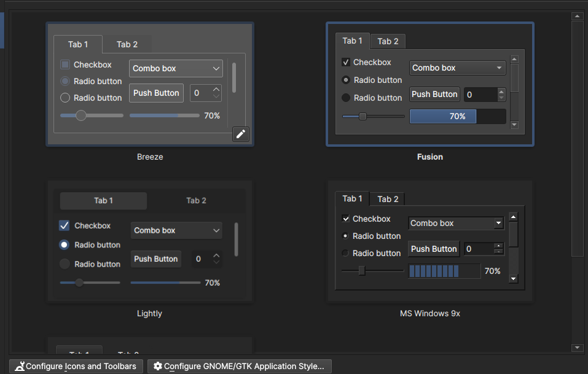Screen dimensions: 588x374
Task: Switch to Tab 1 in Breeze preview
Action: (78, 44)
